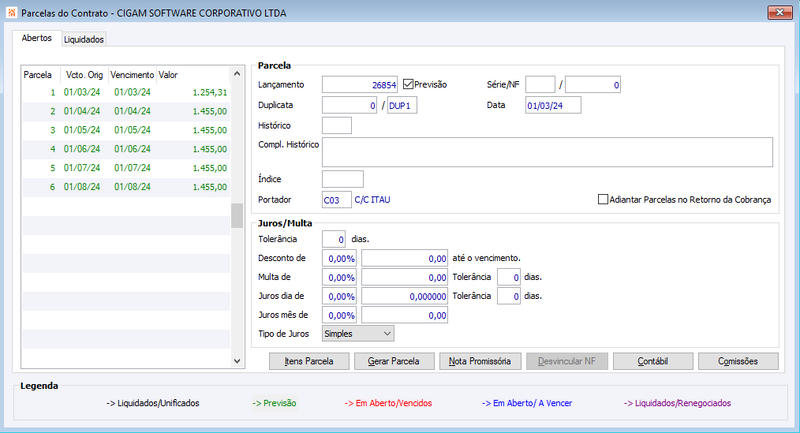Viewport: 800px width, 433px height.
Task: Click the Tolerância days field under Juros/Multa
Action: pos(334,239)
